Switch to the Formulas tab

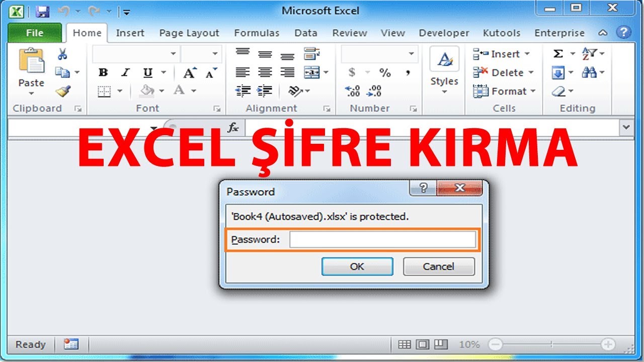click(x=257, y=33)
